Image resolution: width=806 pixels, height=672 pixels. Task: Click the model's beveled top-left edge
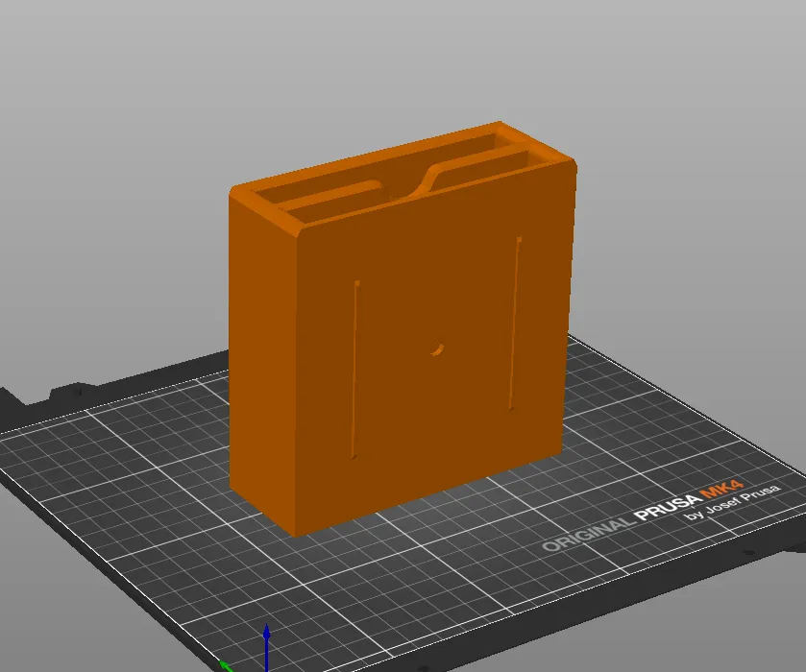point(265,211)
